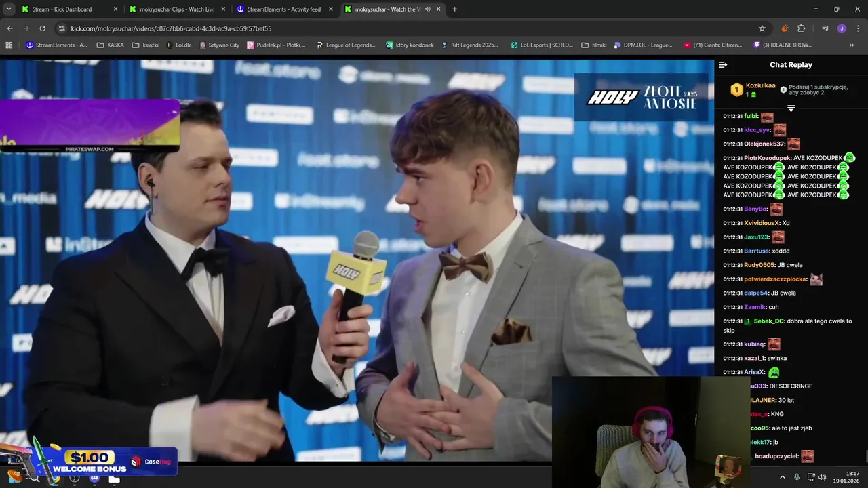
Task: Show hidden system tray icons
Action: pyautogui.click(x=782, y=477)
